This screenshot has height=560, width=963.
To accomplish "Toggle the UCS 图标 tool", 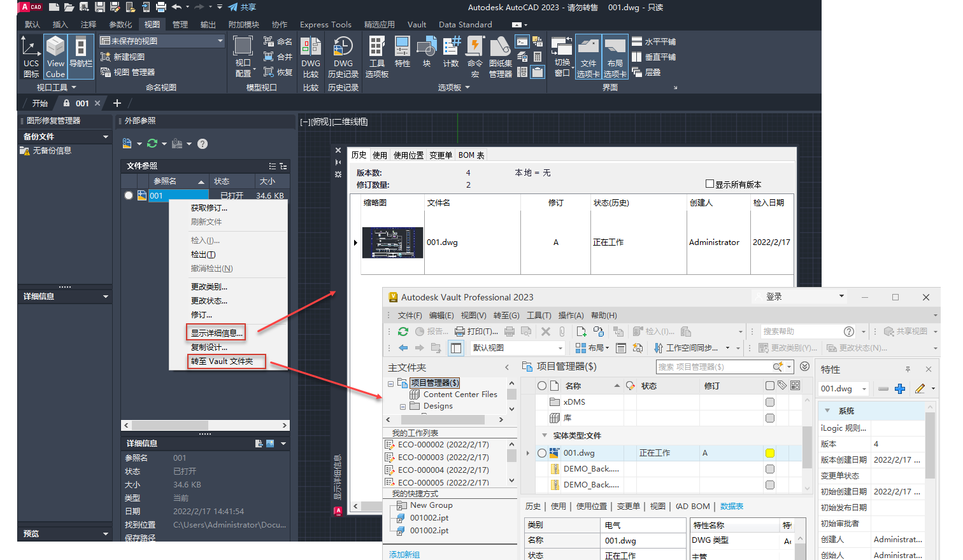I will 31,57.
